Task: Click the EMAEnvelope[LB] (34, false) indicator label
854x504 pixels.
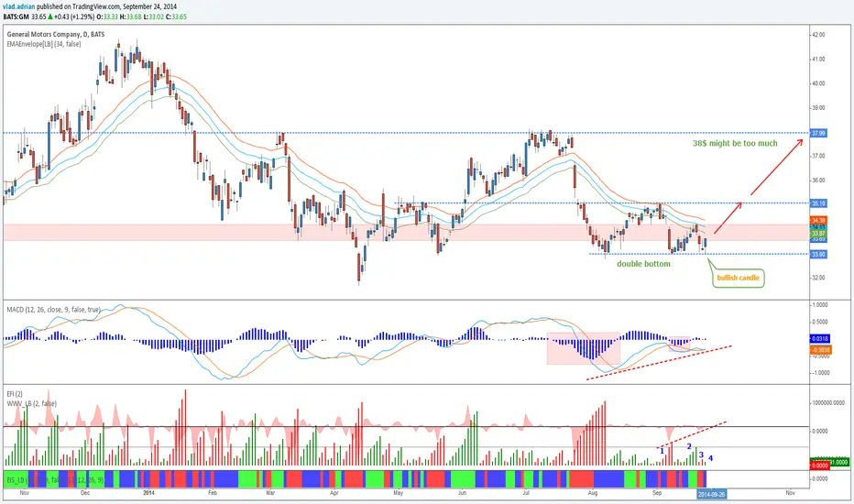Action: pos(44,44)
